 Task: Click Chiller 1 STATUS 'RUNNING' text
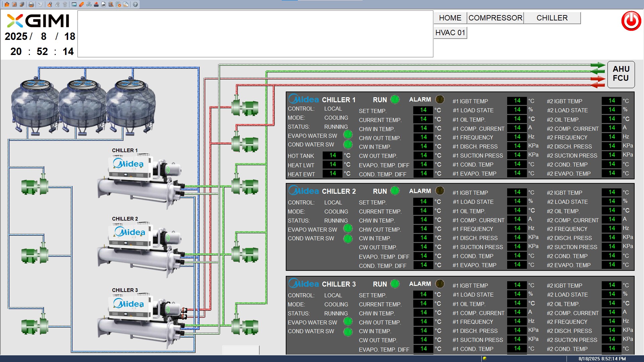point(336,127)
